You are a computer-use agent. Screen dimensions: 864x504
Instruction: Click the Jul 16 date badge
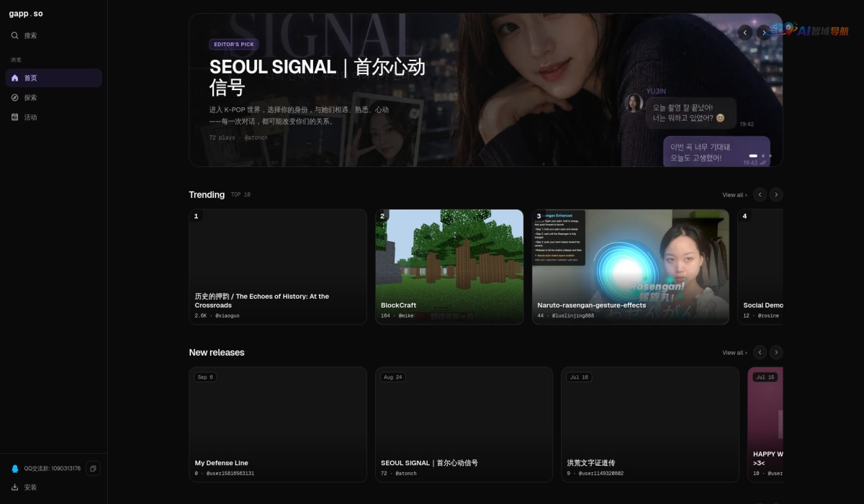coord(579,377)
